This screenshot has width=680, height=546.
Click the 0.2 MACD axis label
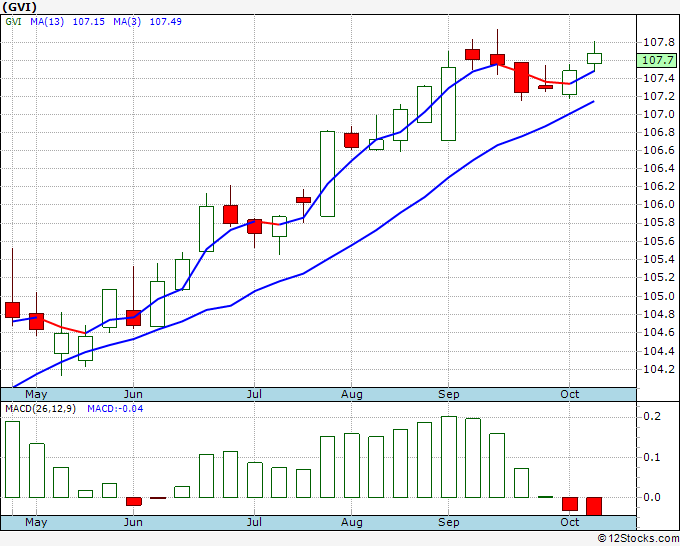(652, 416)
